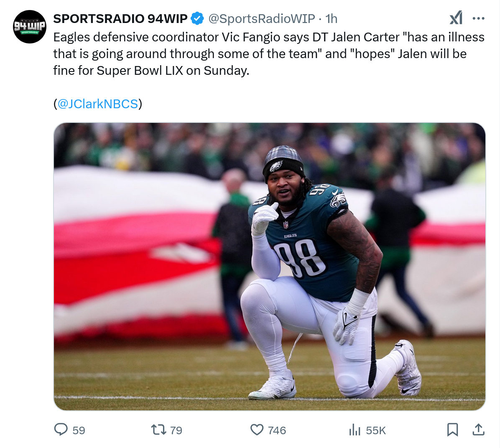Screen dimensions: 500x448
Task: Click the 55K views count
Action: [x=376, y=430]
